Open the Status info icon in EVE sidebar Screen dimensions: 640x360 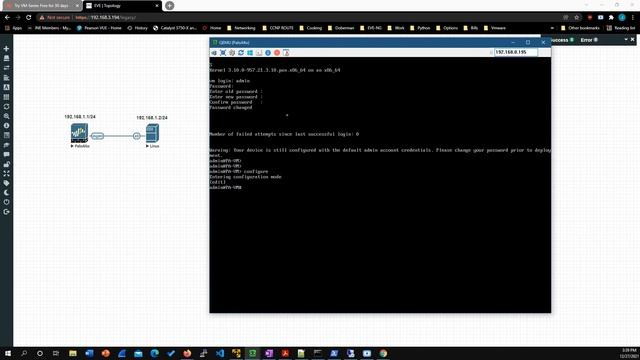click(6, 126)
